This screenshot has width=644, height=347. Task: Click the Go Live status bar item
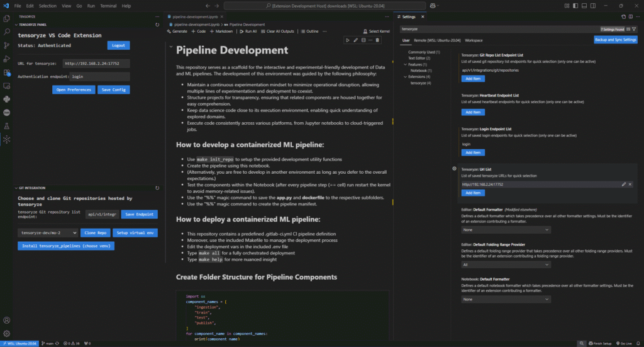point(624,343)
